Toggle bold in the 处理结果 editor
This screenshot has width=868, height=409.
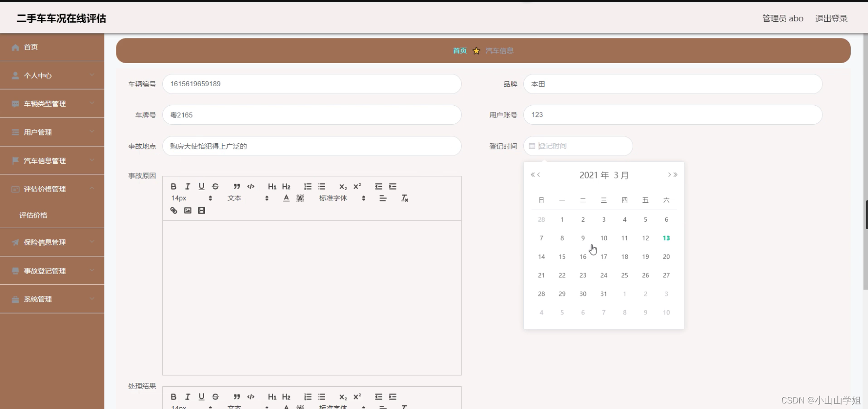pyautogui.click(x=174, y=397)
